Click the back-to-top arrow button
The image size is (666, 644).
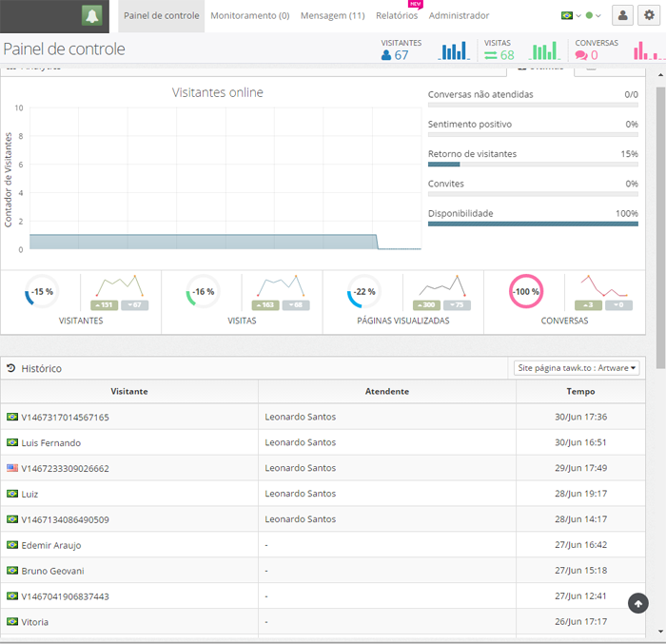click(x=638, y=603)
